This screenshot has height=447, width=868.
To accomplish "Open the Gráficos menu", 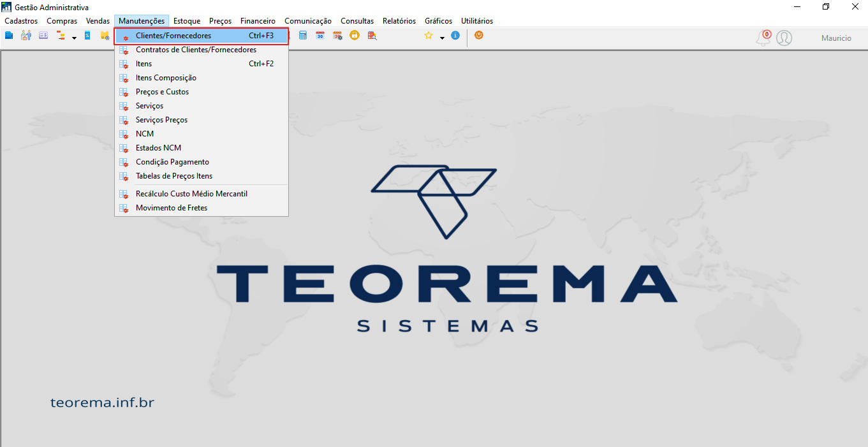I will [439, 21].
